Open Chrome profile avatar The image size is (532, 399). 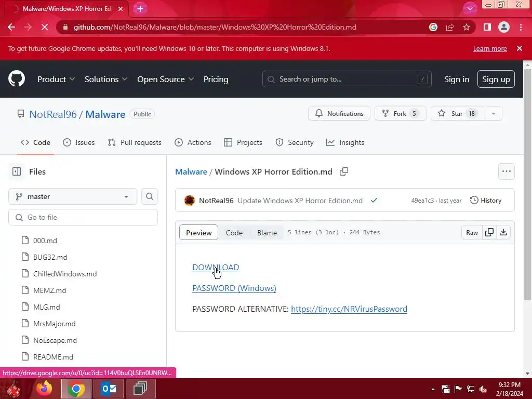(x=504, y=27)
